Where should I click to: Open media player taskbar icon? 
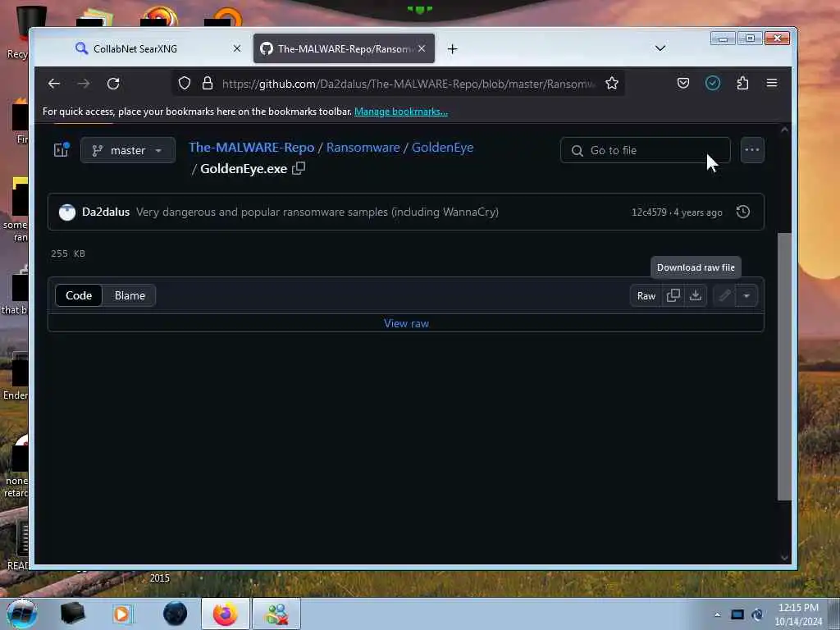tap(121, 614)
